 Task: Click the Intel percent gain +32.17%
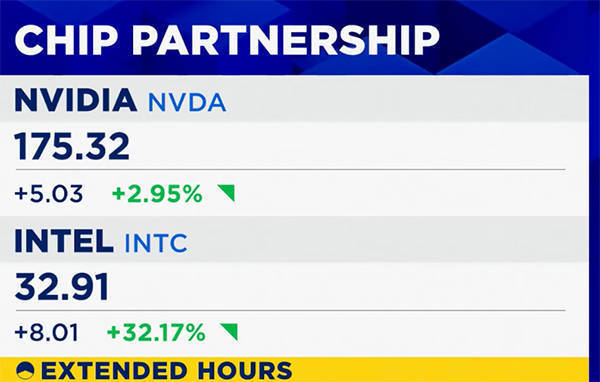[x=156, y=332]
